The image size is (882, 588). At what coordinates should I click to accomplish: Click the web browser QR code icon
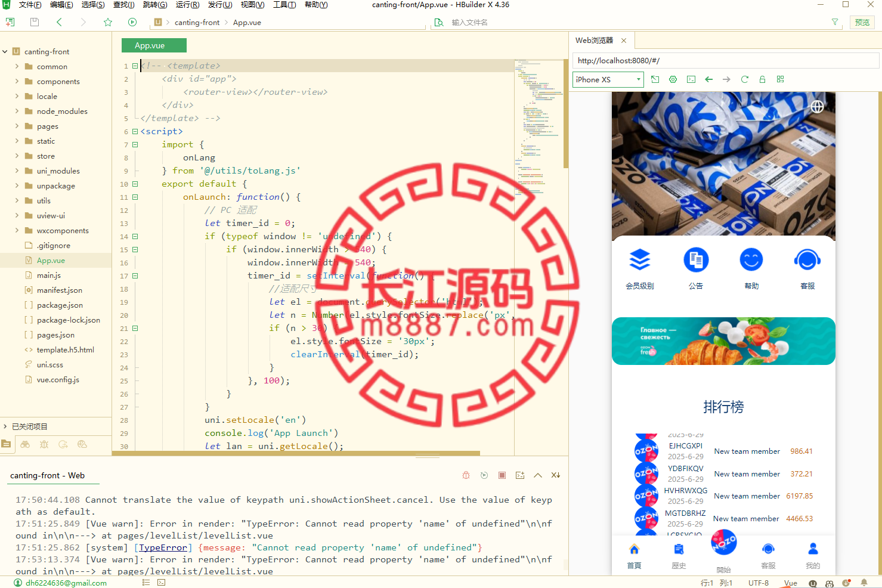pyautogui.click(x=780, y=79)
